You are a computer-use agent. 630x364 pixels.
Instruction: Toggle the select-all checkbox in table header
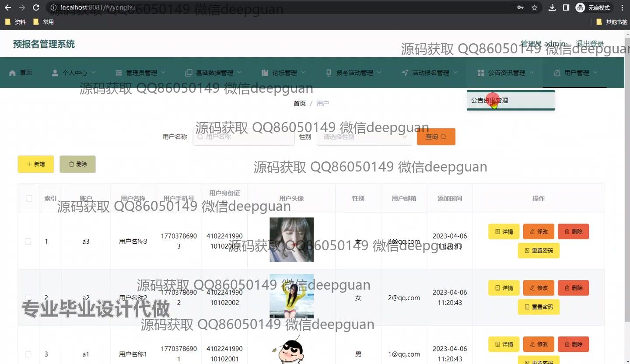(x=29, y=198)
